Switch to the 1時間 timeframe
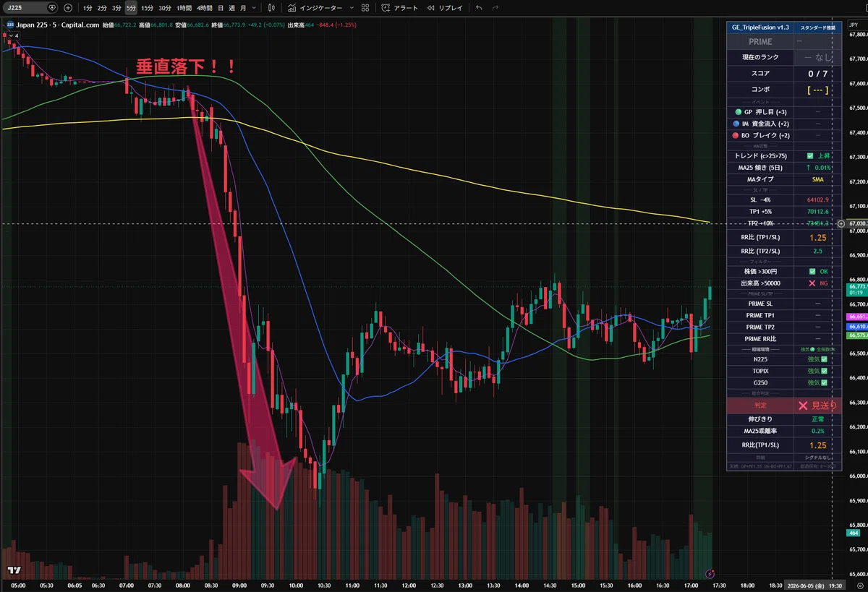This screenshot has height=592, width=868. 184,8
